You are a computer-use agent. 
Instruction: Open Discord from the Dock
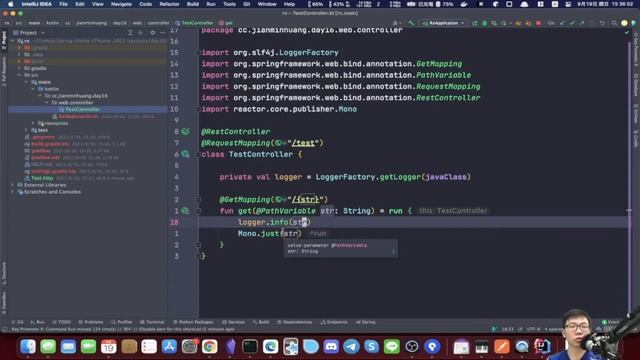(331, 347)
